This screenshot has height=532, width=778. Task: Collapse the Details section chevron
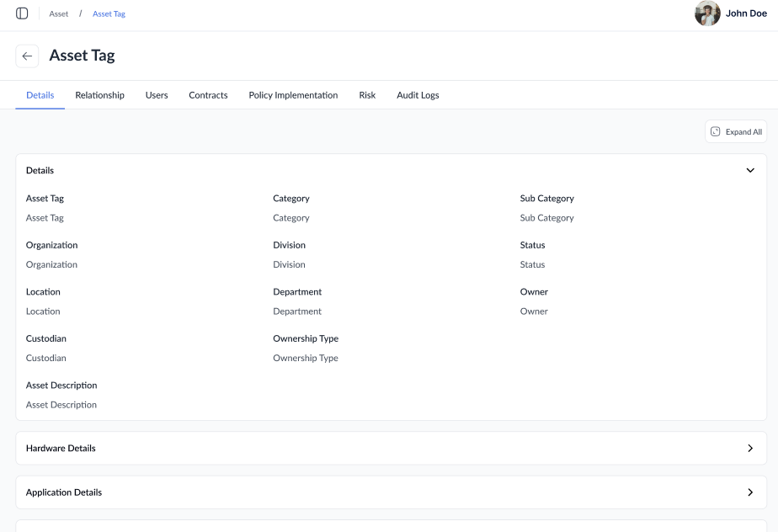coord(750,170)
